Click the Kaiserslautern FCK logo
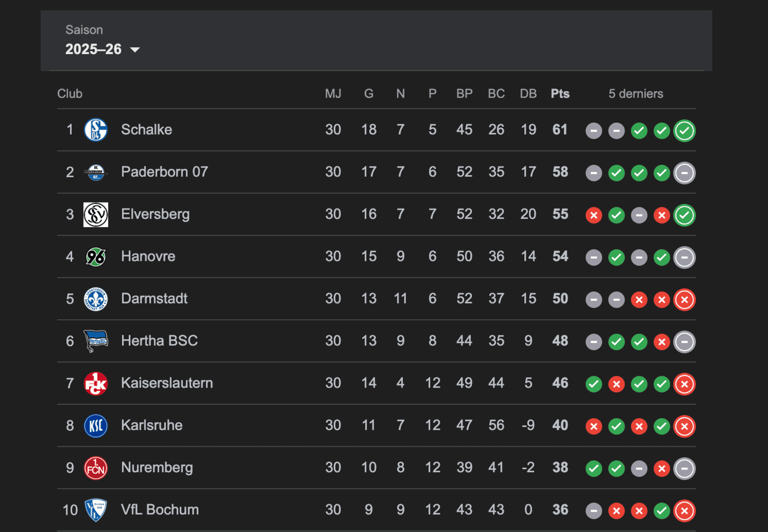This screenshot has height=532, width=768. 96,383
